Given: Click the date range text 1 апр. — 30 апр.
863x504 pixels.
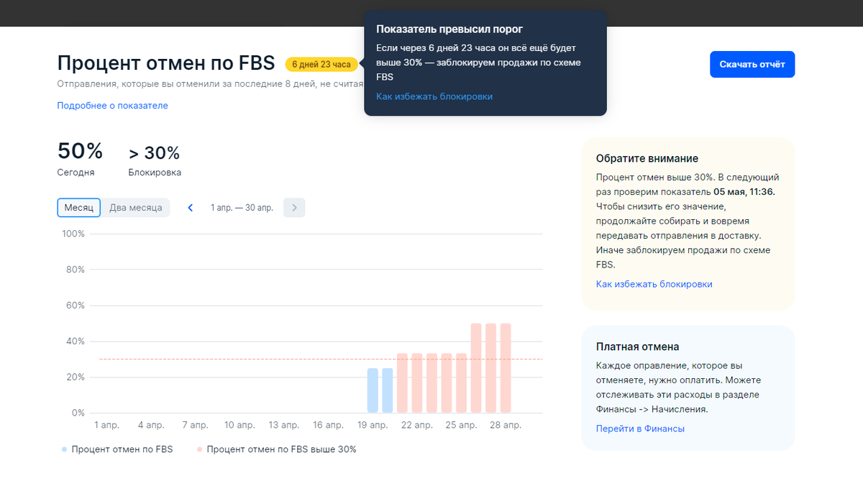Looking at the screenshot, I should pyautogui.click(x=242, y=208).
